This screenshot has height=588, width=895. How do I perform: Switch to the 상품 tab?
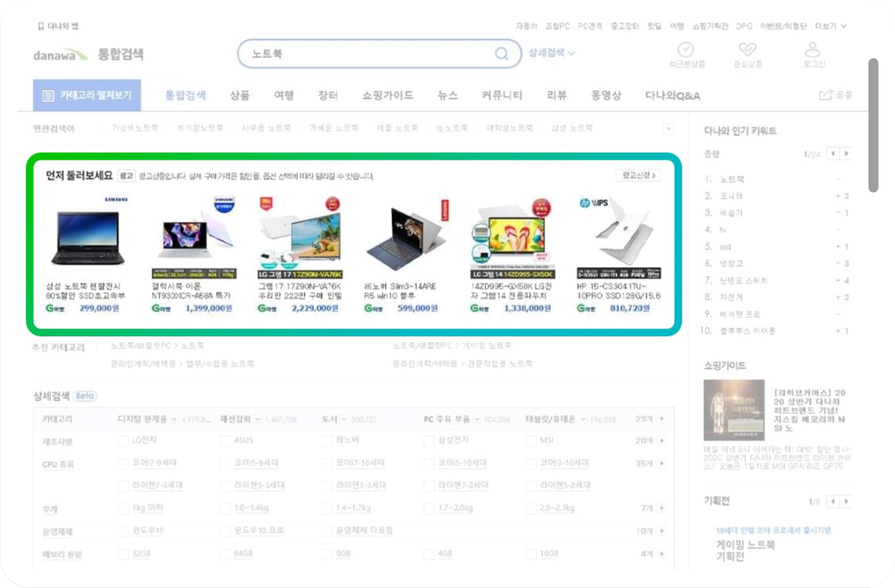click(x=240, y=96)
